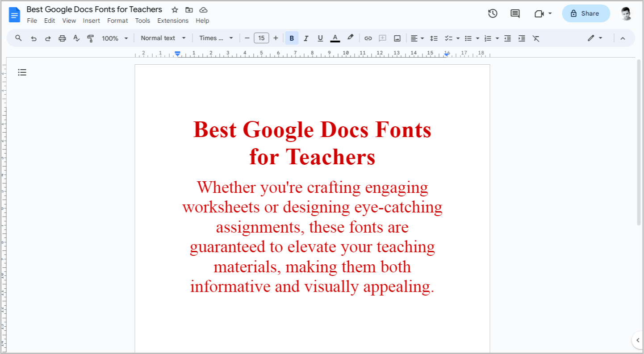
Task: Print the document
Action: (x=62, y=38)
